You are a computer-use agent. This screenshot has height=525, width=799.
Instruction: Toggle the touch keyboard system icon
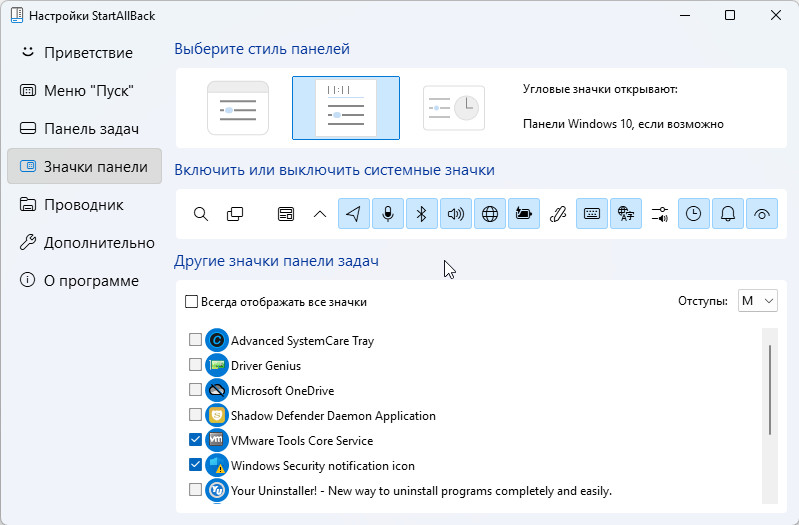pos(592,214)
